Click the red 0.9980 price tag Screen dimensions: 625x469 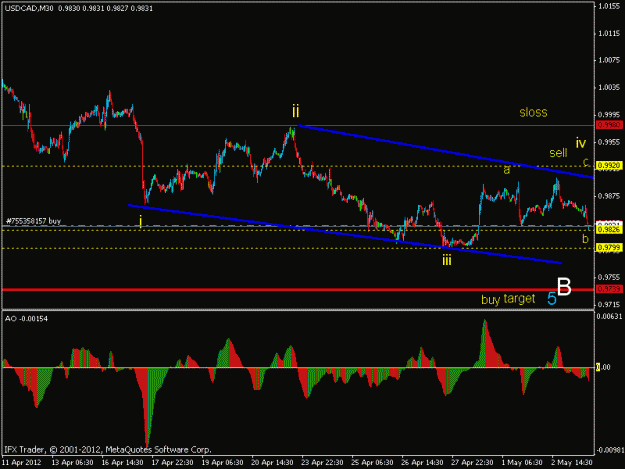coord(609,125)
